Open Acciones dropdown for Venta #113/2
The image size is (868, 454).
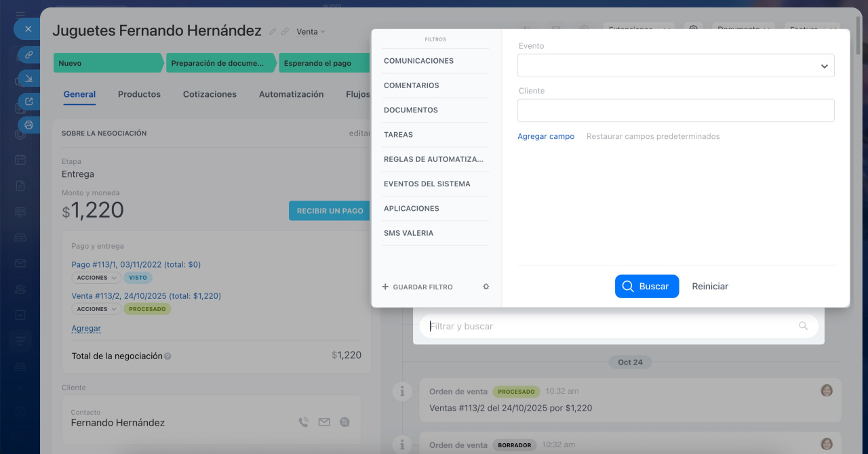coord(96,309)
